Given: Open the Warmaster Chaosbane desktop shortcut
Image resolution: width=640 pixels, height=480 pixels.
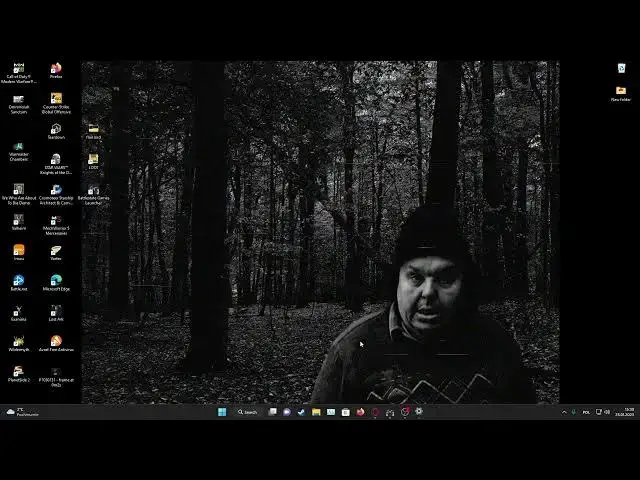Looking at the screenshot, I should tap(19, 152).
